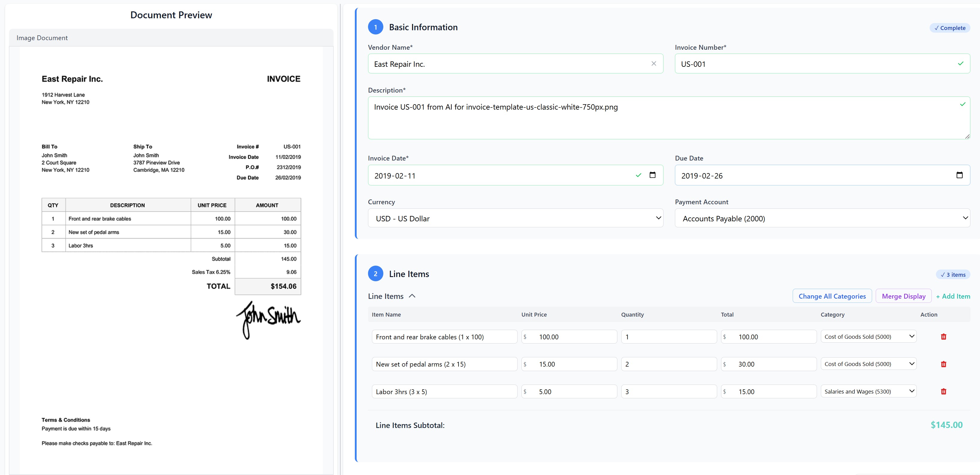
Task: Delete the New set of pedal arms item
Action: point(943,364)
